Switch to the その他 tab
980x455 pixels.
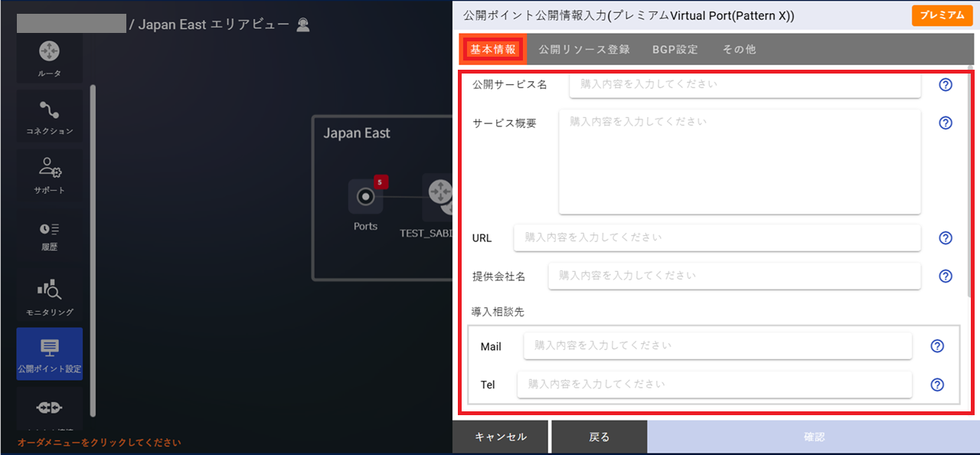(x=738, y=49)
